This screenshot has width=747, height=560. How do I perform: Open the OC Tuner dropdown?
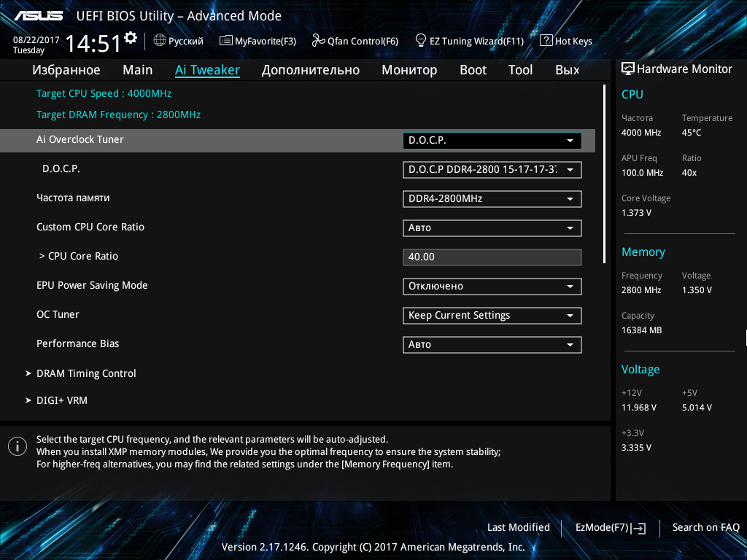(492, 315)
